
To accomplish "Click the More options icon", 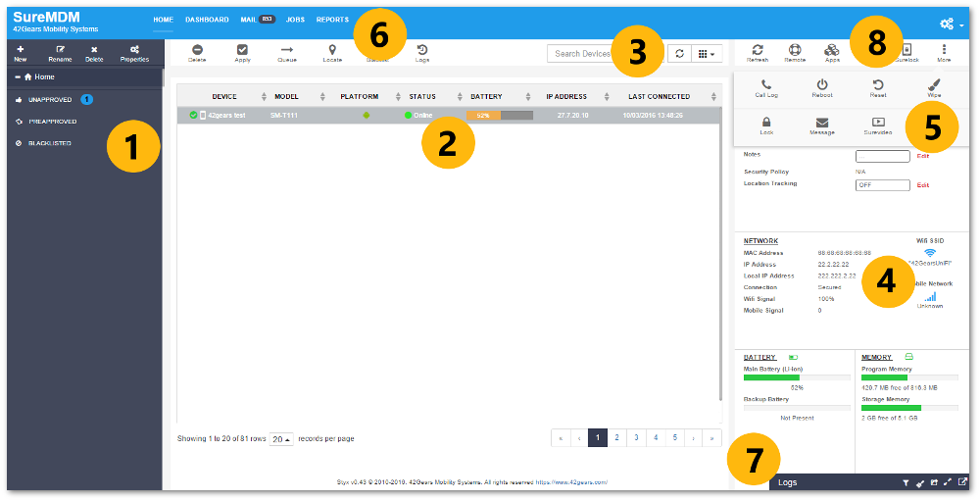I will pyautogui.click(x=944, y=49).
